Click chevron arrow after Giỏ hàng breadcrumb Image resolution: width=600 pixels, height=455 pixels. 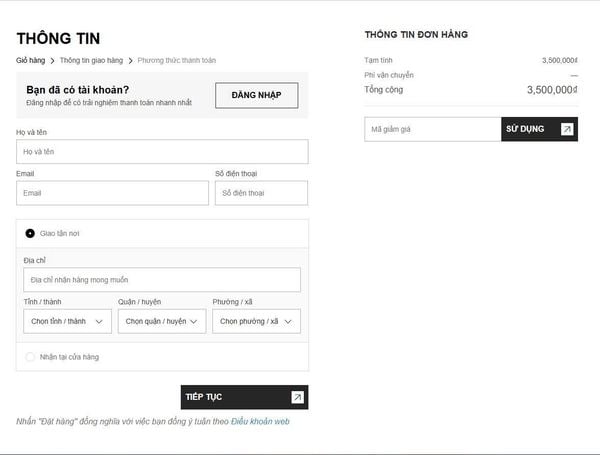pos(52,61)
